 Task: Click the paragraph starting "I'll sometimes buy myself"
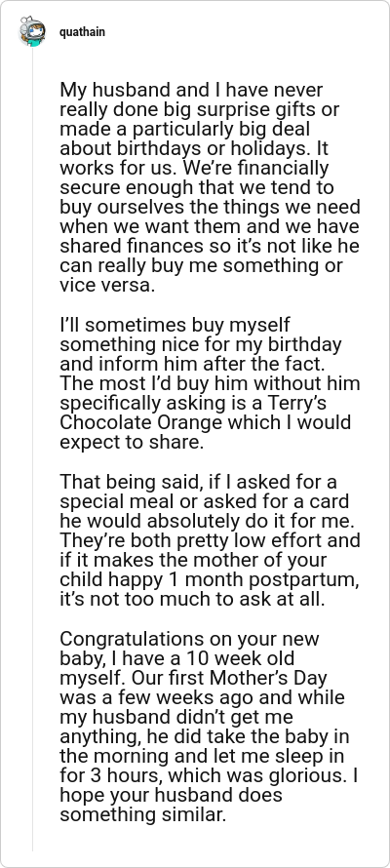click(210, 383)
